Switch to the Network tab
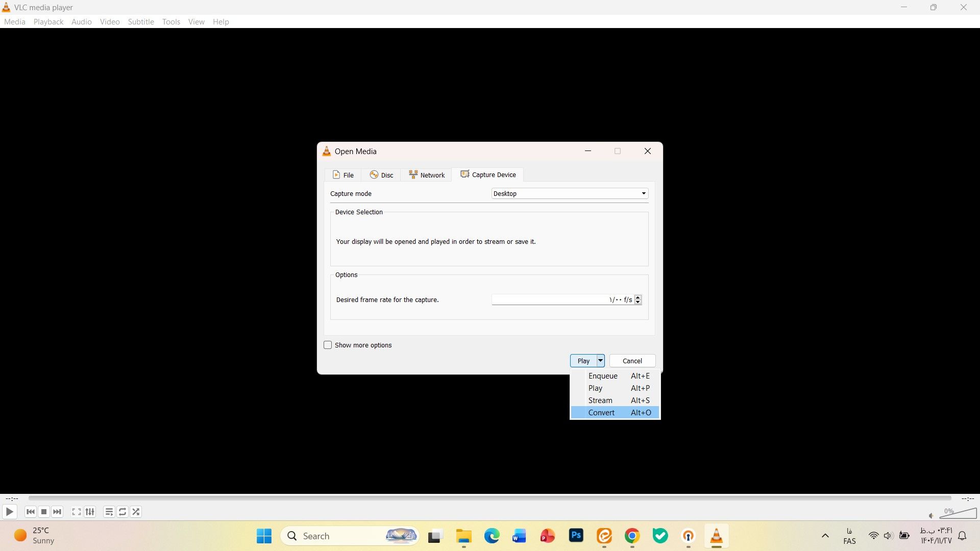The width and height of the screenshot is (980, 551). (427, 174)
